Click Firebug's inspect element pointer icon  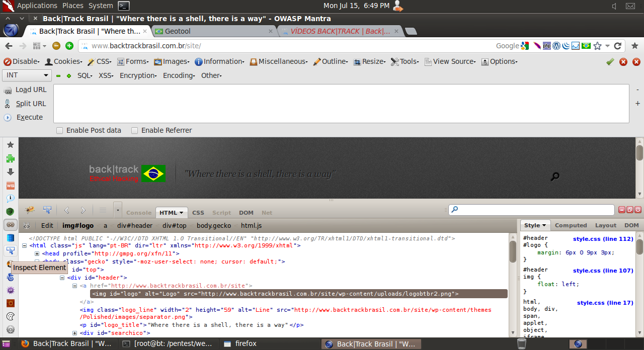point(47,210)
